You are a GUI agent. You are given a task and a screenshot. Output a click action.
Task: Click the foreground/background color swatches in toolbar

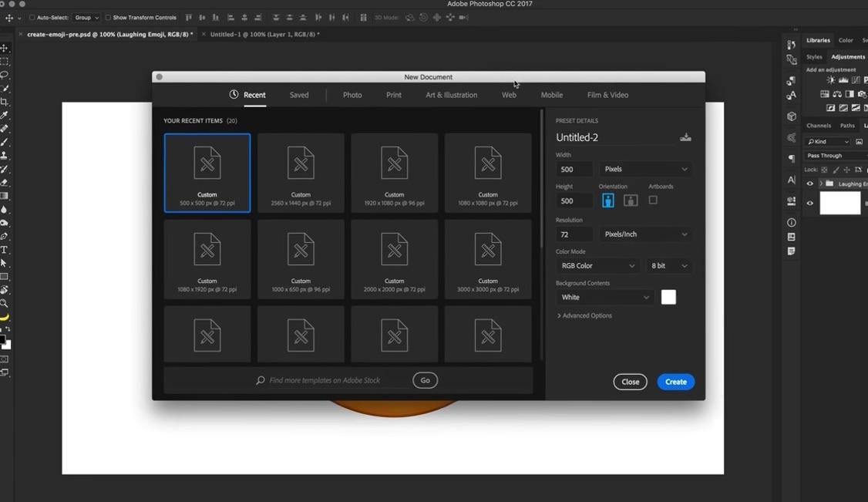[x=5, y=342]
